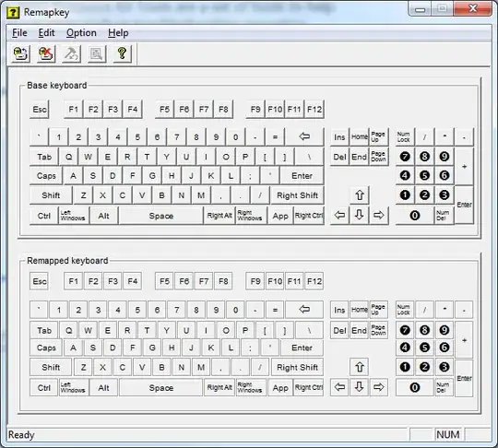Select Down arrow key in Base keyboard
This screenshot has height=448, width=498.
360,216
